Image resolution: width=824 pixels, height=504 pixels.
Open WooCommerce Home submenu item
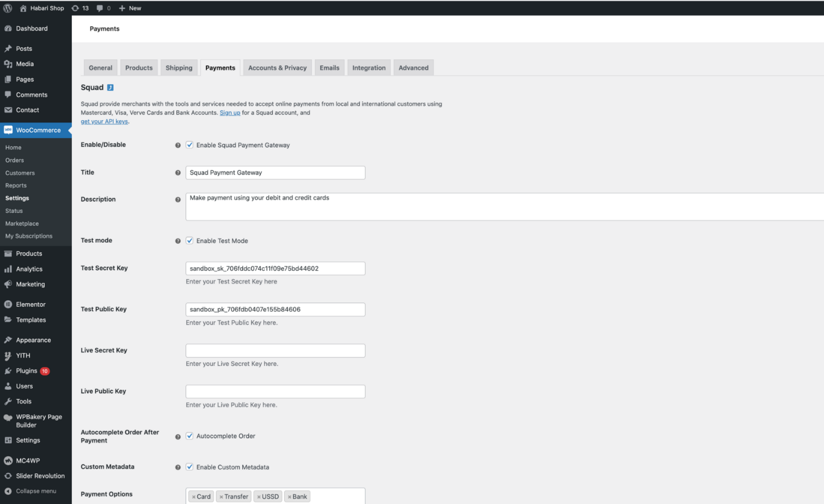point(13,147)
